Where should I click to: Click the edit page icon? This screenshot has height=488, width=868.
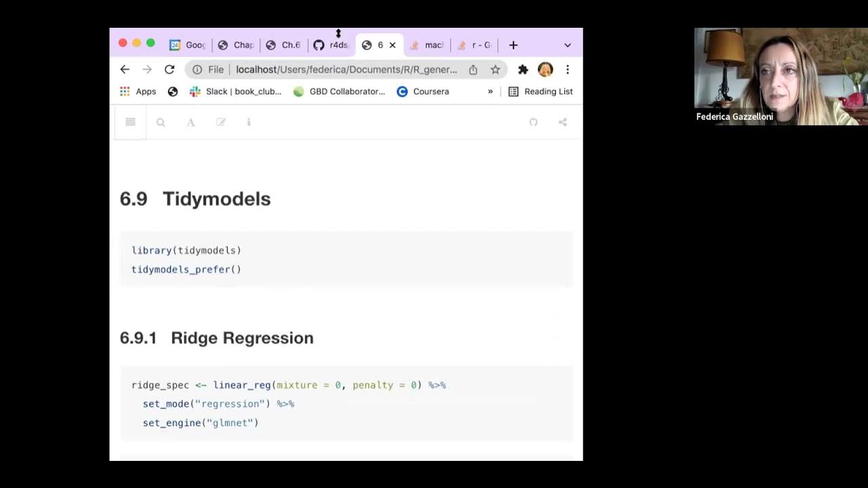(x=220, y=122)
